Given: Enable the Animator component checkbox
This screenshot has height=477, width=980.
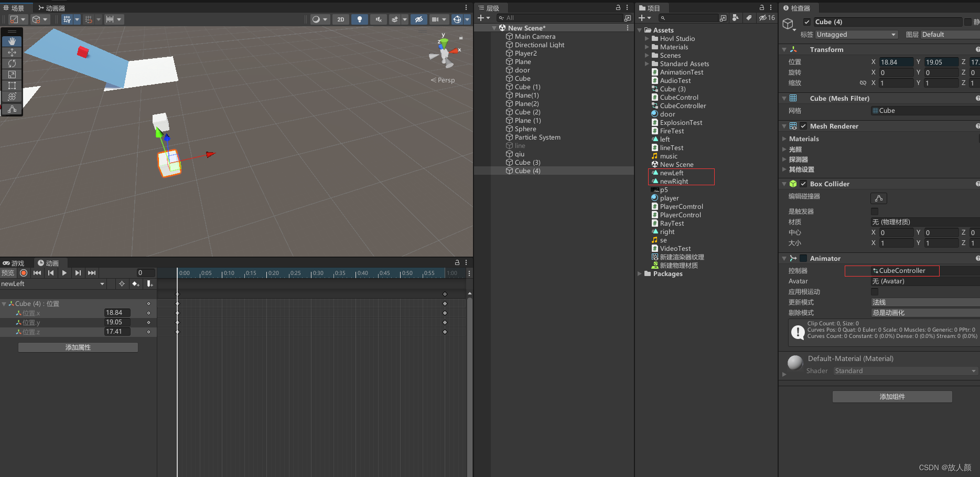Looking at the screenshot, I should point(803,258).
